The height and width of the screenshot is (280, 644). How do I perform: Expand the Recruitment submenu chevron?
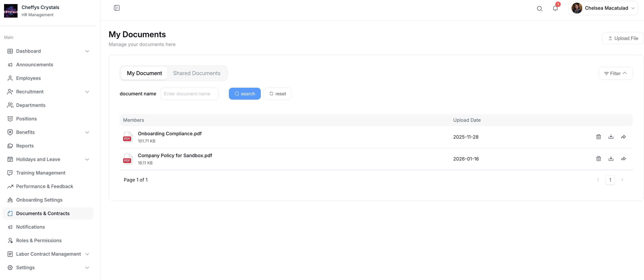point(87,92)
